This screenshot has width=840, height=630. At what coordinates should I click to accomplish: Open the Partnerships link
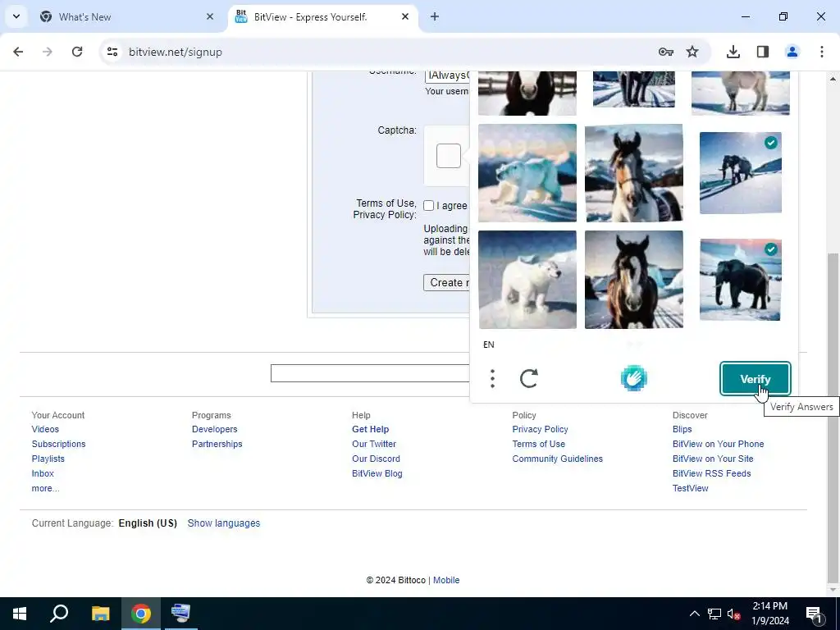tap(217, 444)
